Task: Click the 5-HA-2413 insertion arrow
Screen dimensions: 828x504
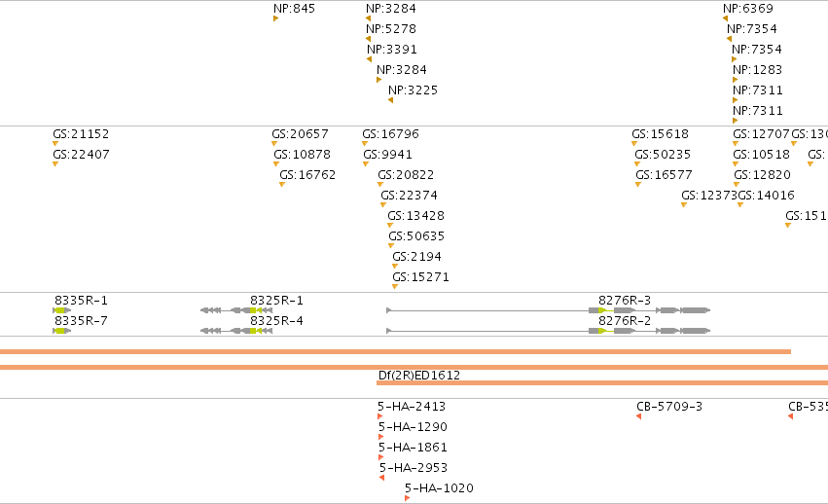Action: coord(380,416)
